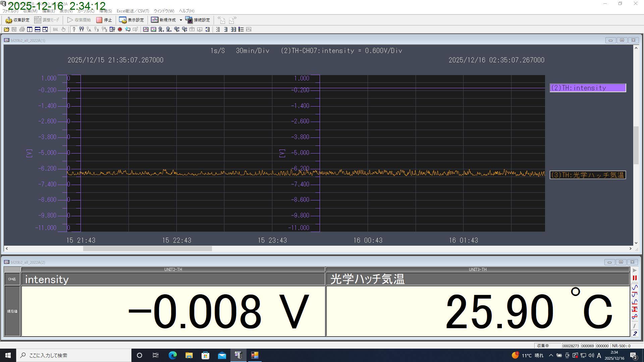This screenshot has width=644, height=362.
Task: Select the (2)TH:intensity channel label
Action: [x=588, y=88]
